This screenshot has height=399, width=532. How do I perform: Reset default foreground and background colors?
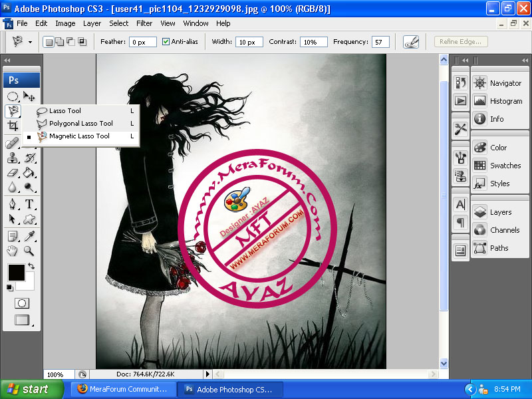[x=9, y=288]
